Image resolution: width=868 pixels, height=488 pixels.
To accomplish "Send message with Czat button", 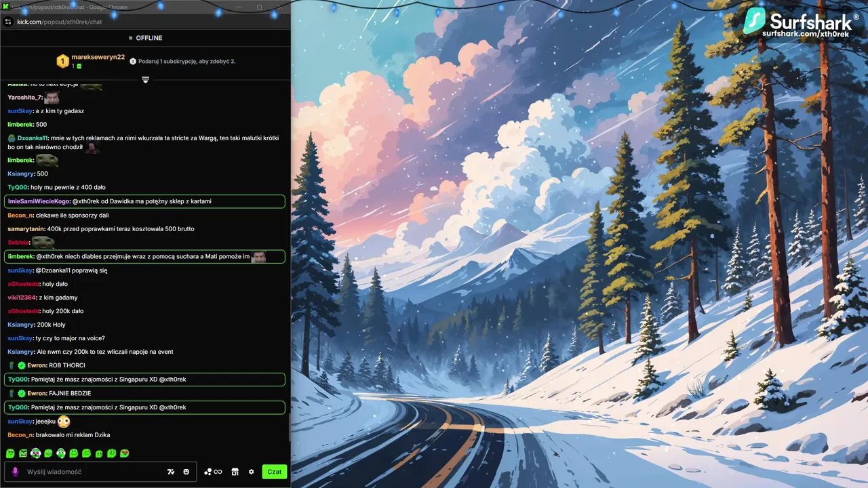I will pos(275,472).
